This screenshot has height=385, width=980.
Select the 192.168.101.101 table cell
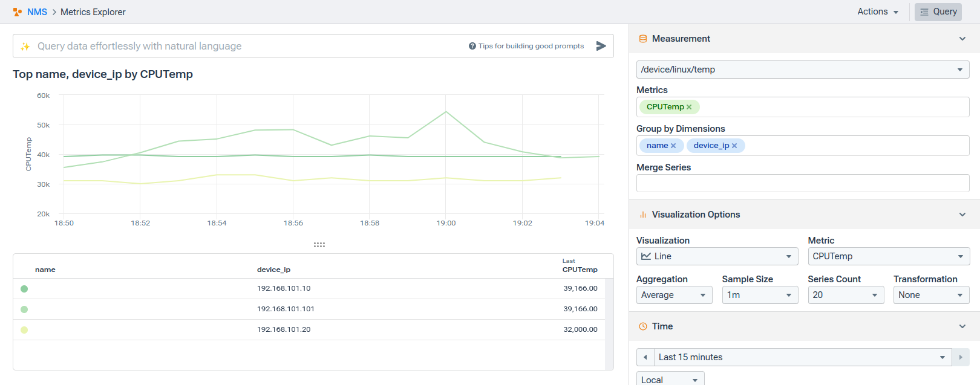coord(286,309)
